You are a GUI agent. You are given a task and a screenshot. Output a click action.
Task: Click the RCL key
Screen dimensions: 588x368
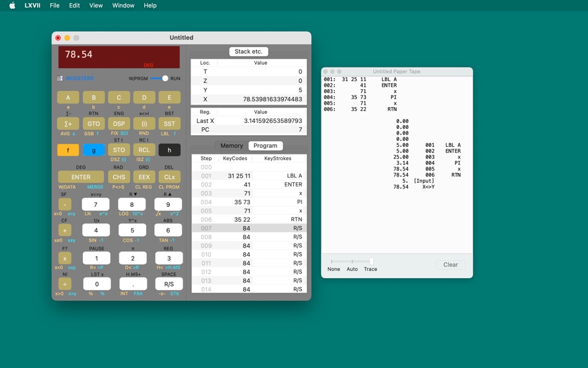coord(144,150)
